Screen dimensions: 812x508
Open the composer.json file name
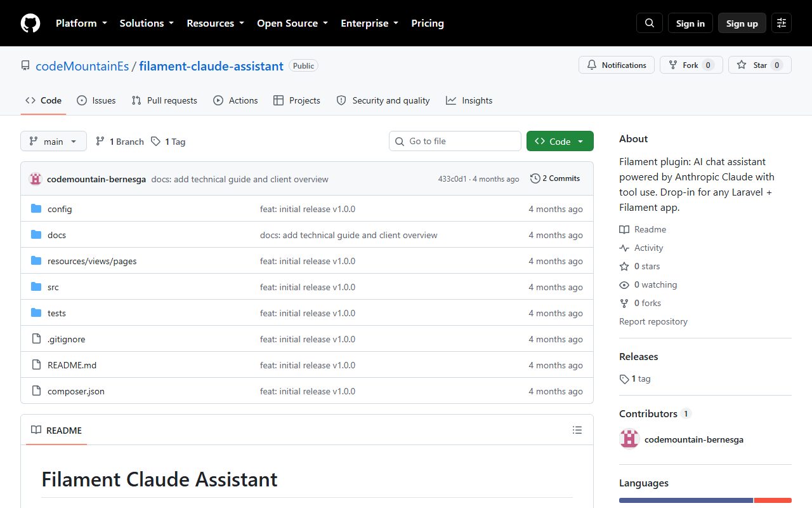tap(76, 391)
